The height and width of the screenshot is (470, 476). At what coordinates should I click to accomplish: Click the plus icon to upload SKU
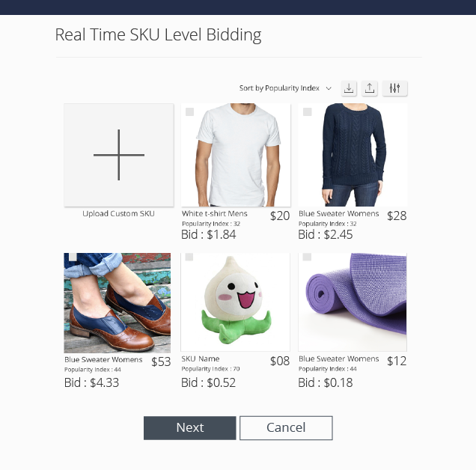(119, 155)
